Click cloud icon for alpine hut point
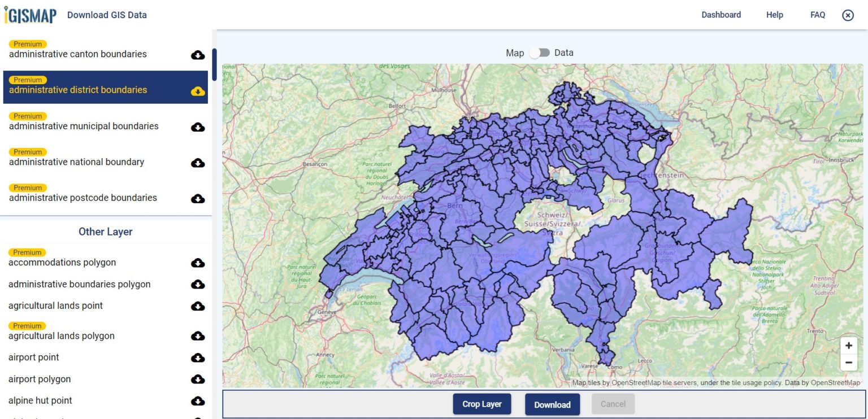Screen dimensions: 868x419 [198, 401]
